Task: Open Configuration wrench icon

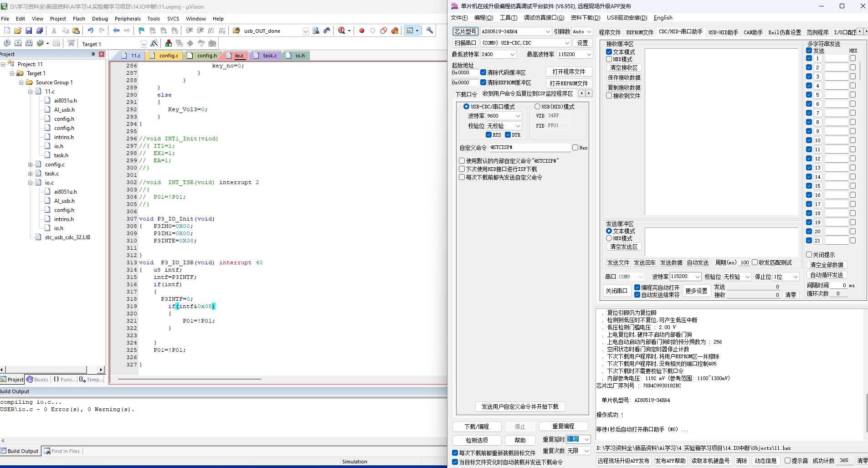Action: (430, 31)
